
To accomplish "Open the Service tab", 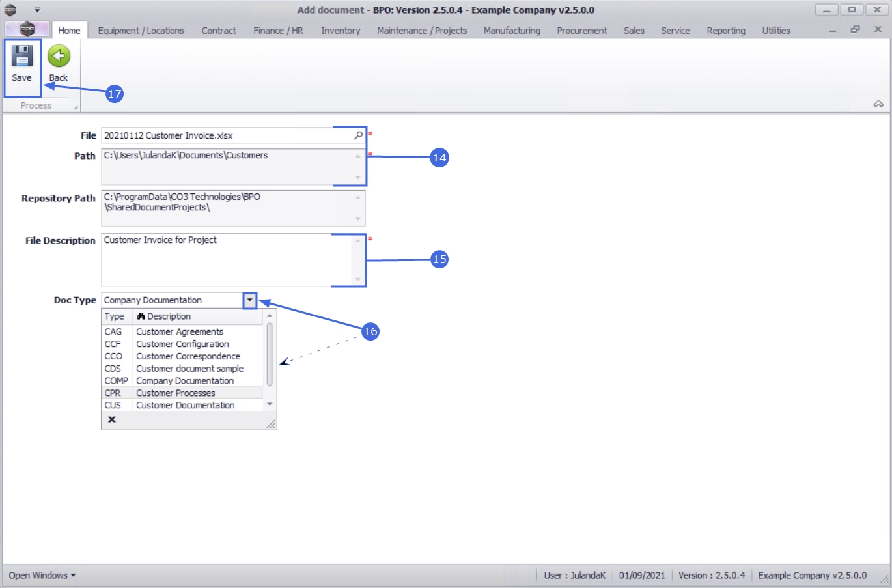I will pos(675,31).
